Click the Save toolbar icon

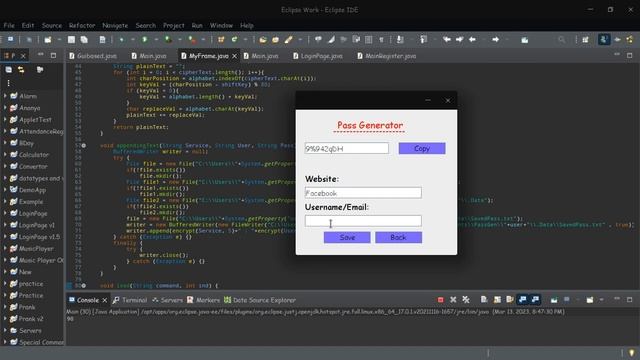[x=71, y=40]
